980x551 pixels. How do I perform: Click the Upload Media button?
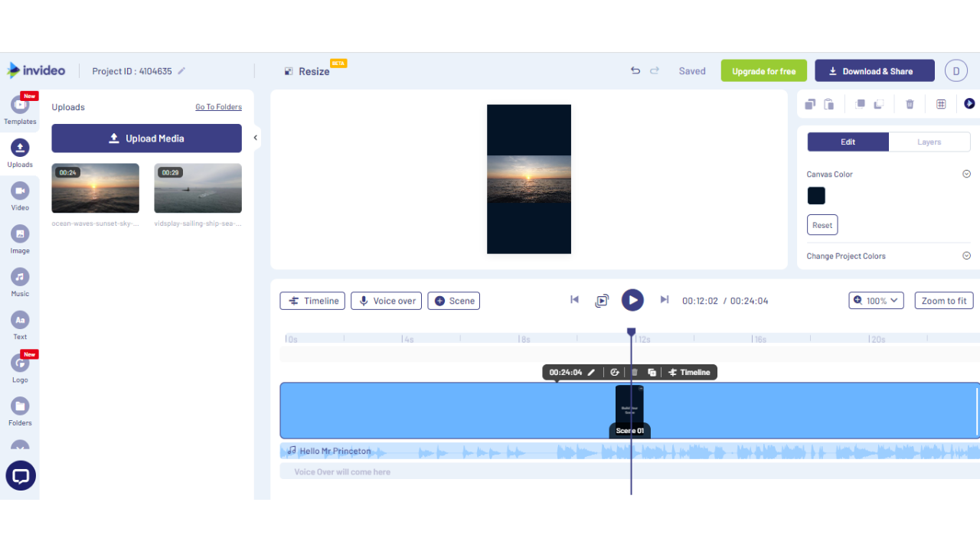click(146, 139)
